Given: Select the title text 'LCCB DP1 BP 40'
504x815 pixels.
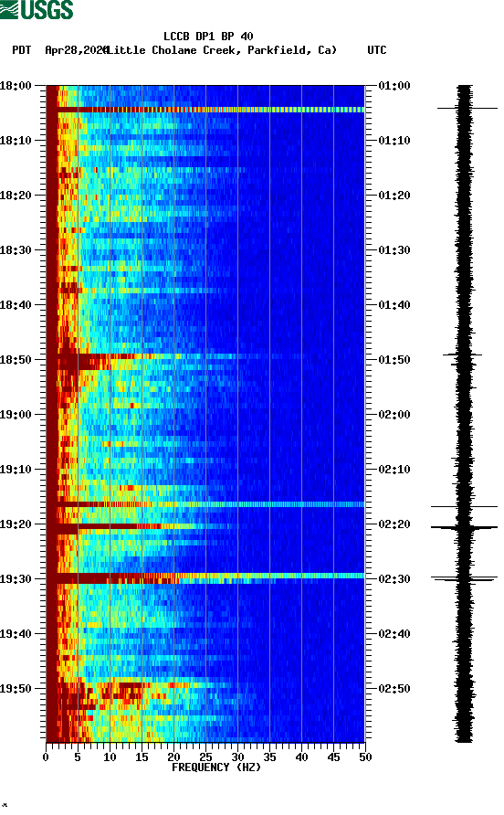Looking at the screenshot, I should point(208,37).
